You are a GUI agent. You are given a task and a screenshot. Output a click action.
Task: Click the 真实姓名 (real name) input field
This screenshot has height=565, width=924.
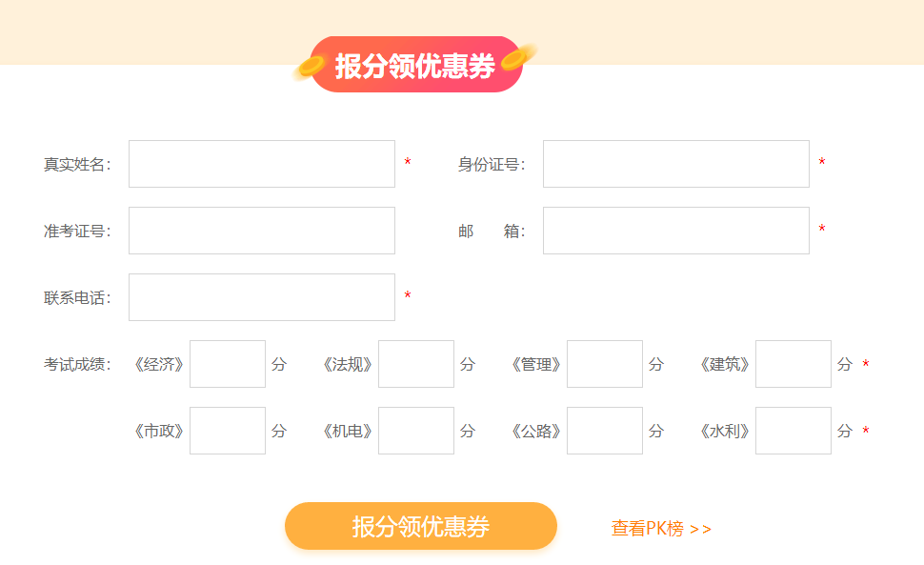click(x=261, y=163)
